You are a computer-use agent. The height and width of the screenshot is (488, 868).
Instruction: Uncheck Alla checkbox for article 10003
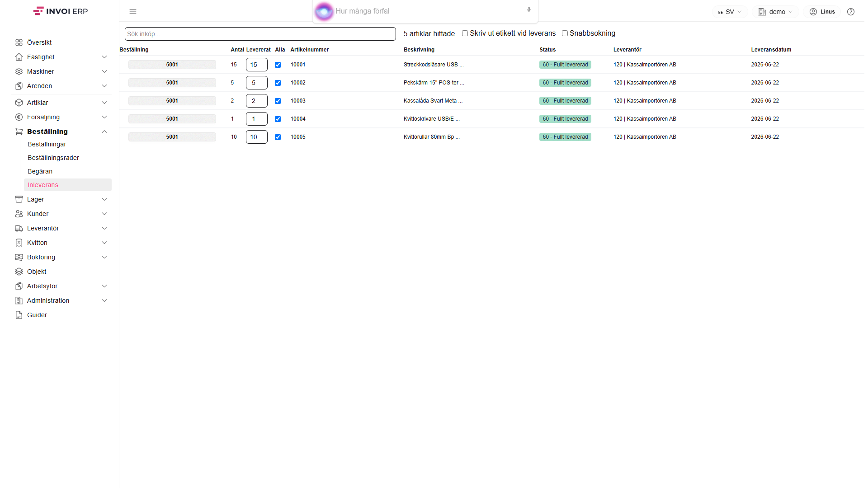tap(278, 101)
